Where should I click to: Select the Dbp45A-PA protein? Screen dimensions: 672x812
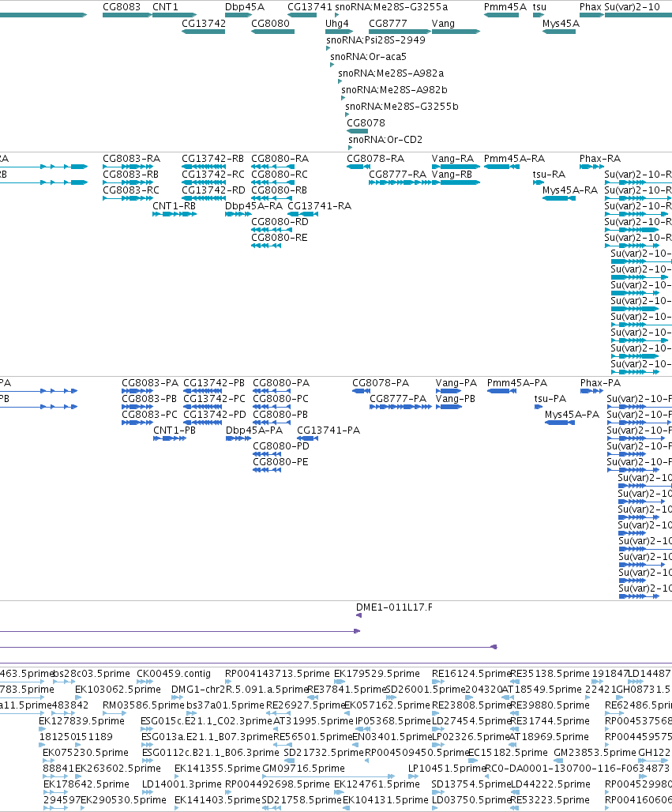(x=238, y=438)
